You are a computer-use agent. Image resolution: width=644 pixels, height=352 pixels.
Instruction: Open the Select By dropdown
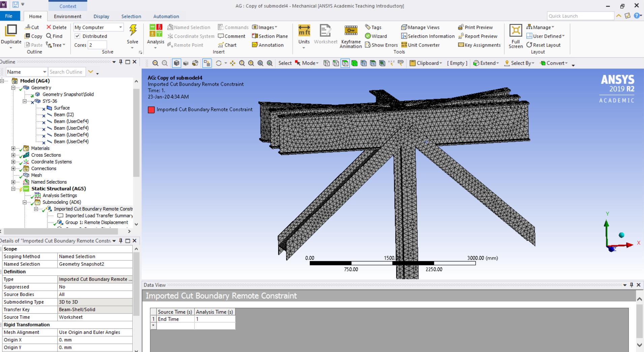click(519, 63)
